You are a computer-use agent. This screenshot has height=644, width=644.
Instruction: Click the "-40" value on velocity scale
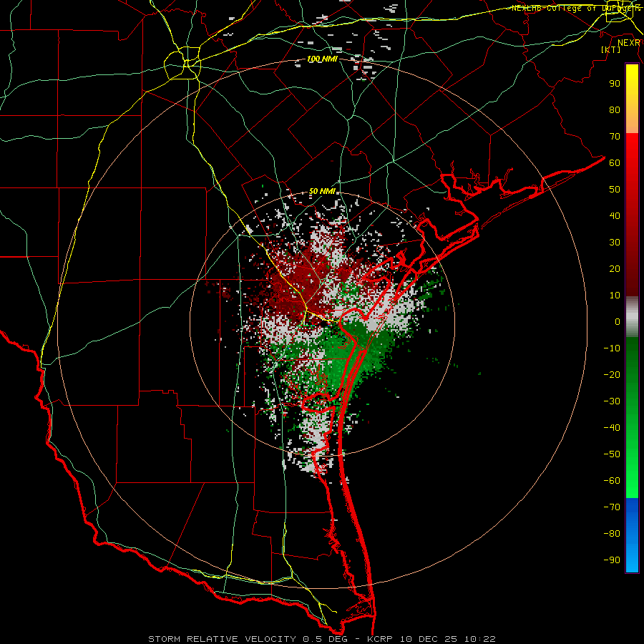[612, 428]
